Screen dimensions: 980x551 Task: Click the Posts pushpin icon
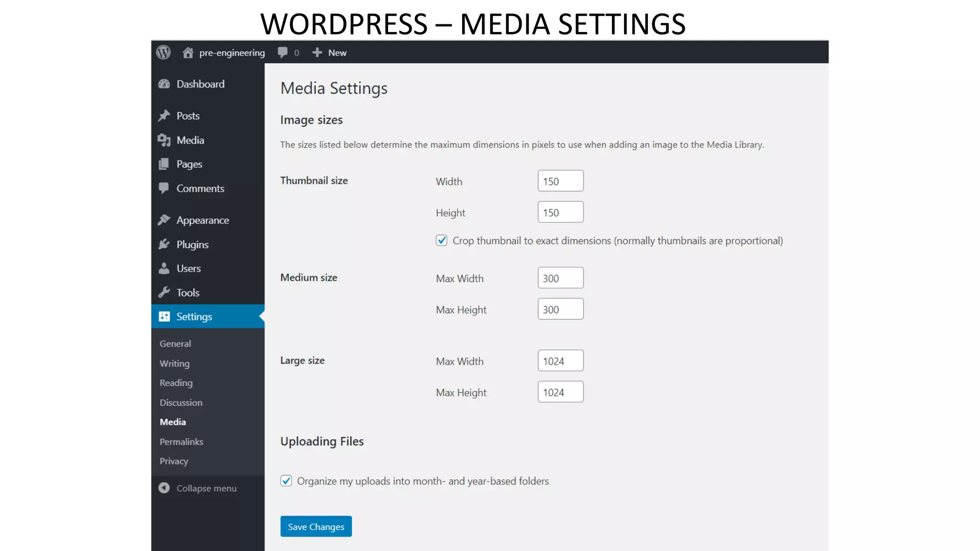(164, 115)
